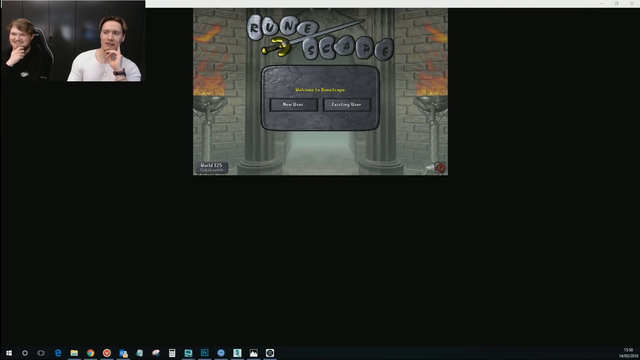The width and height of the screenshot is (640, 360).
Task: Open Outlook from the taskbar
Action: pos(123,353)
